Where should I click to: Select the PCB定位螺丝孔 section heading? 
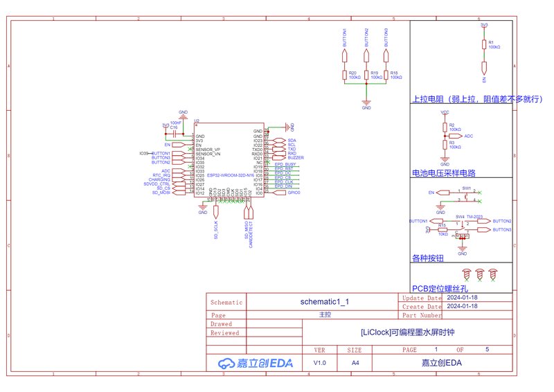440,289
